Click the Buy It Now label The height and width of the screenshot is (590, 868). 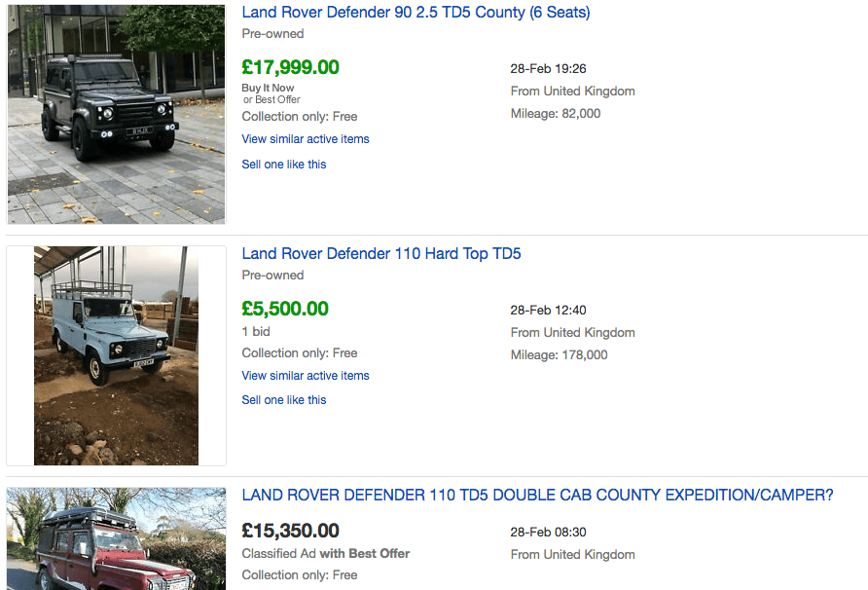pyautogui.click(x=269, y=88)
